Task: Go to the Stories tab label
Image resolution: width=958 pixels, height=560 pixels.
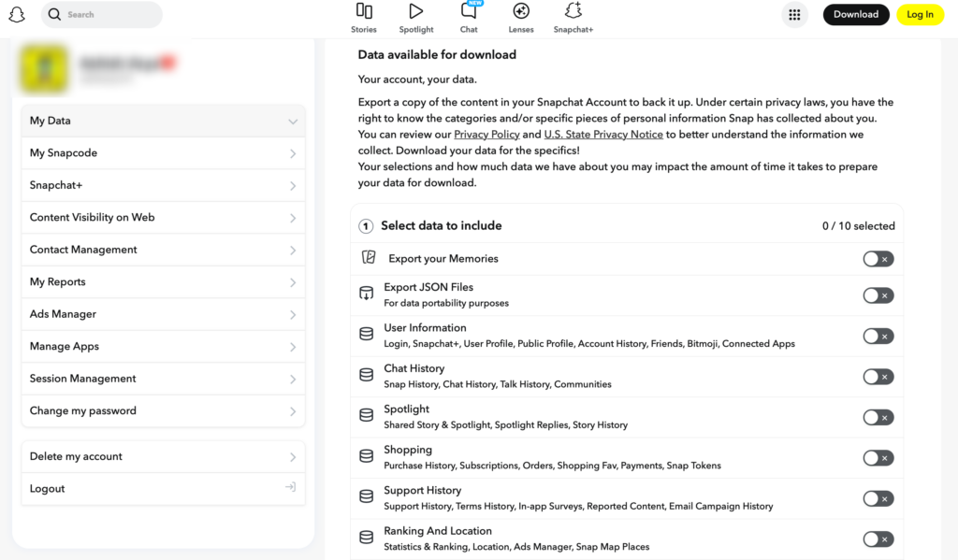Action: 364,29
